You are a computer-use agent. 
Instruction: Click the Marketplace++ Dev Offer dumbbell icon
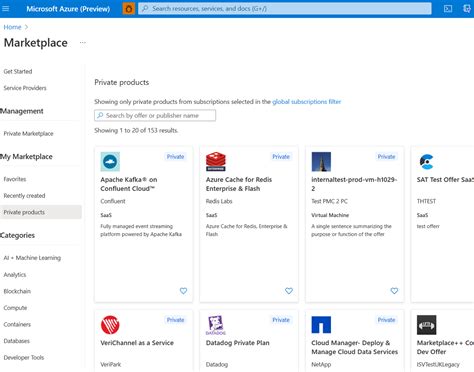426,325
